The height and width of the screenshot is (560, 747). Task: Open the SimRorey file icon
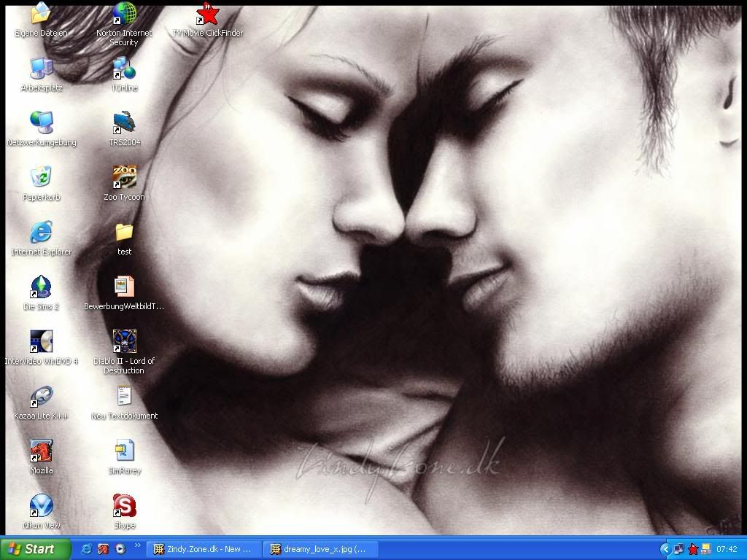click(124, 451)
